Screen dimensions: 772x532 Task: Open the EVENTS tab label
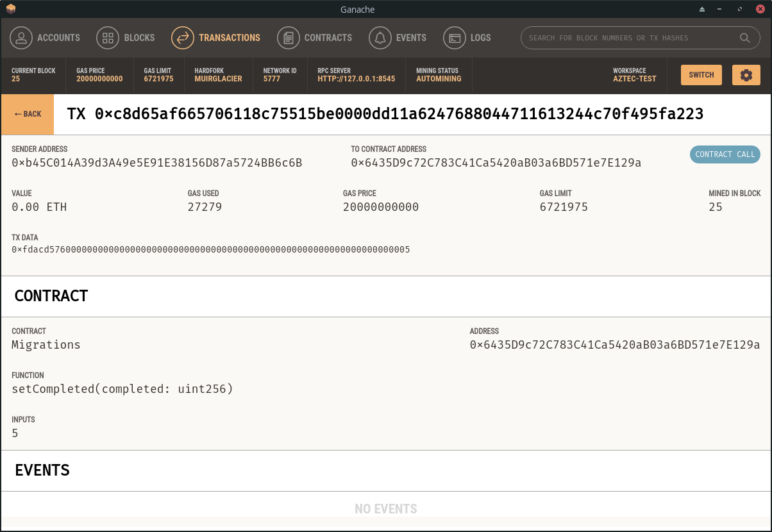pos(411,38)
